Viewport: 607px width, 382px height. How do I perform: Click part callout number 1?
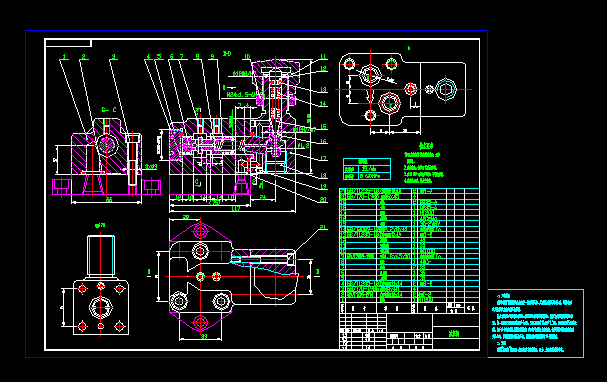64,57
